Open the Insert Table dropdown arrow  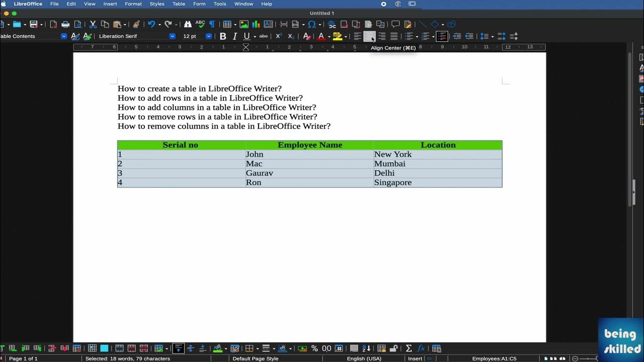click(x=235, y=24)
